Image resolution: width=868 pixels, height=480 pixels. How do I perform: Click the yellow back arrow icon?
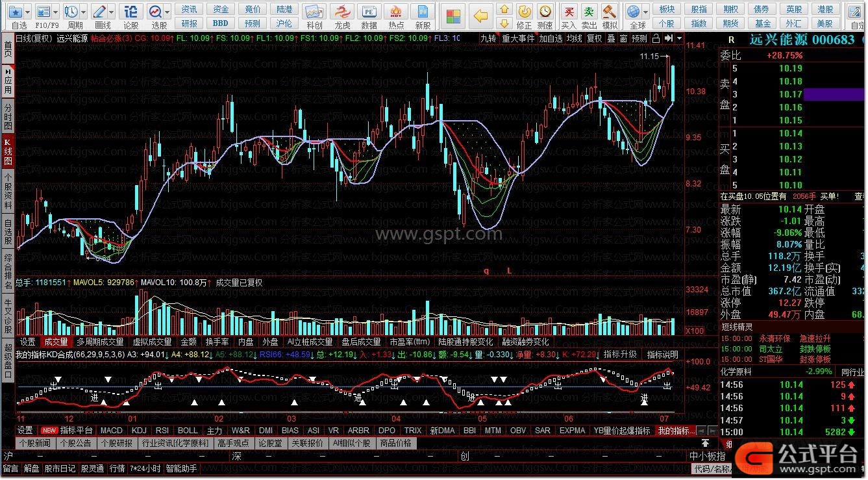480,16
